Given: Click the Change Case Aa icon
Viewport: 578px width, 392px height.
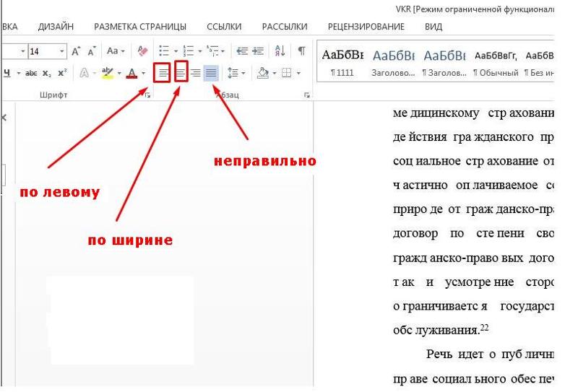Looking at the screenshot, I should pos(113,51).
